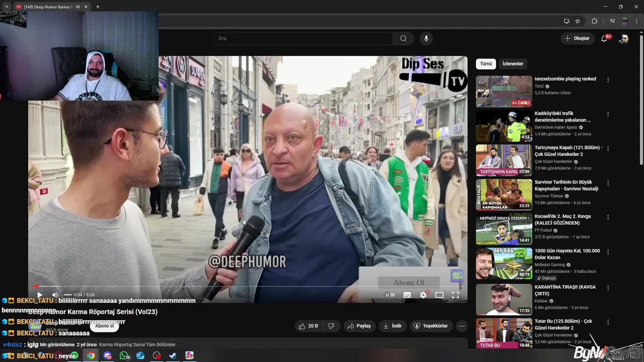Submit search with the magnifier icon
Image resolution: width=644 pixels, height=362 pixels.
pyautogui.click(x=404, y=38)
